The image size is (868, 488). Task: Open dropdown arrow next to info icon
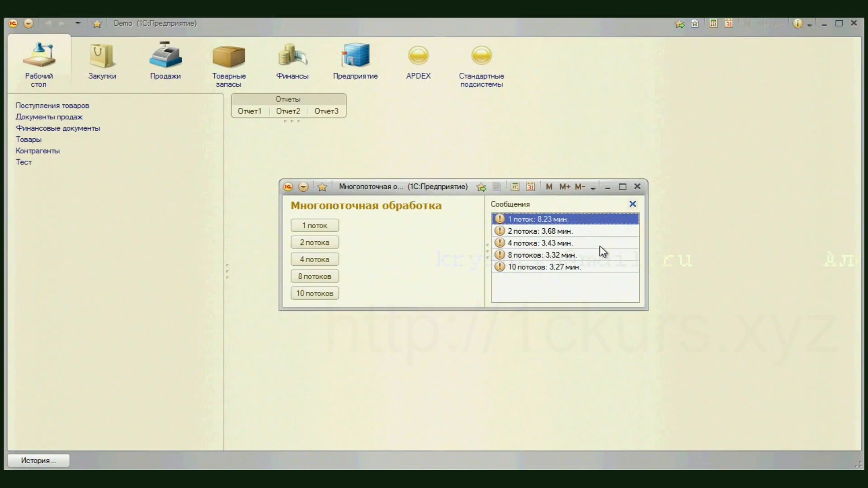point(810,24)
